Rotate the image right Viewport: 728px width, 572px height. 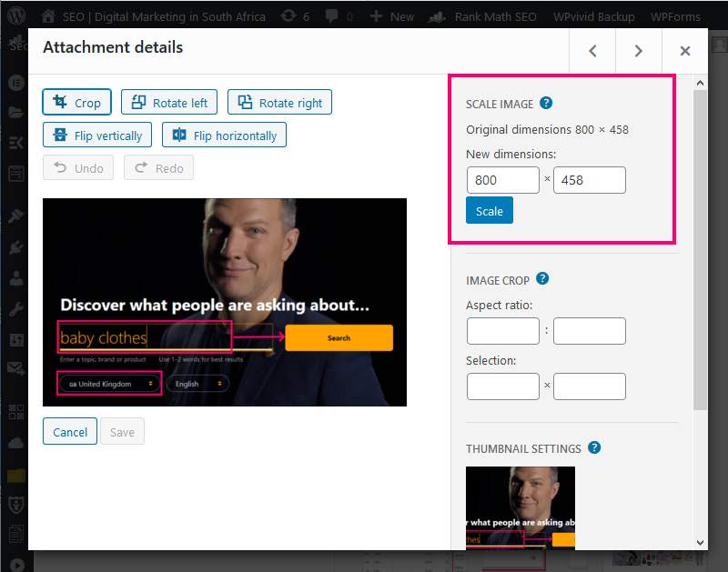pos(279,102)
